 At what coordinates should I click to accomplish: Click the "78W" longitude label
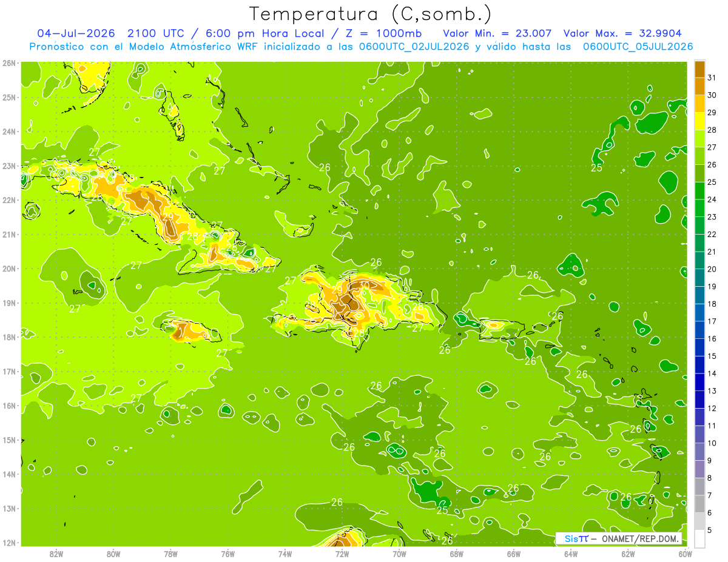(x=170, y=554)
